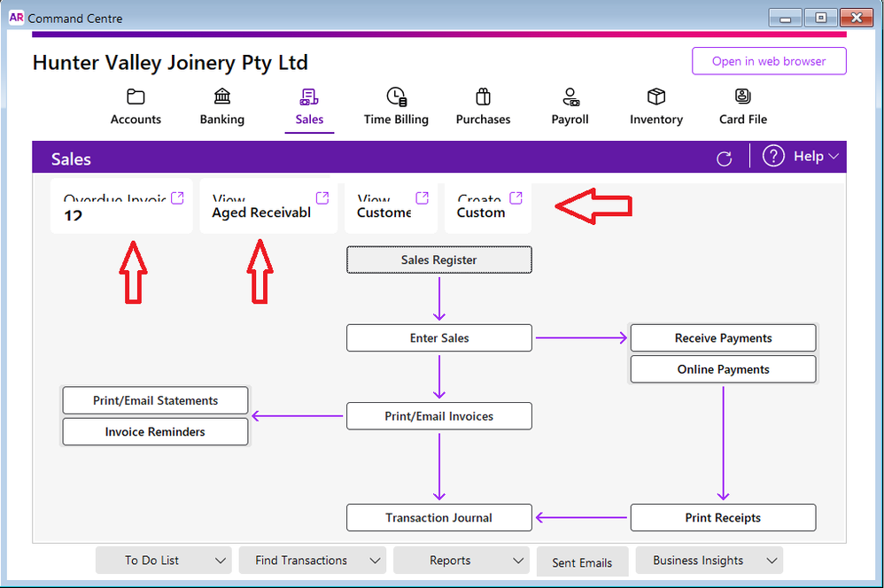Click the Open in web browser button
This screenshot has width=884, height=588.
point(768,61)
